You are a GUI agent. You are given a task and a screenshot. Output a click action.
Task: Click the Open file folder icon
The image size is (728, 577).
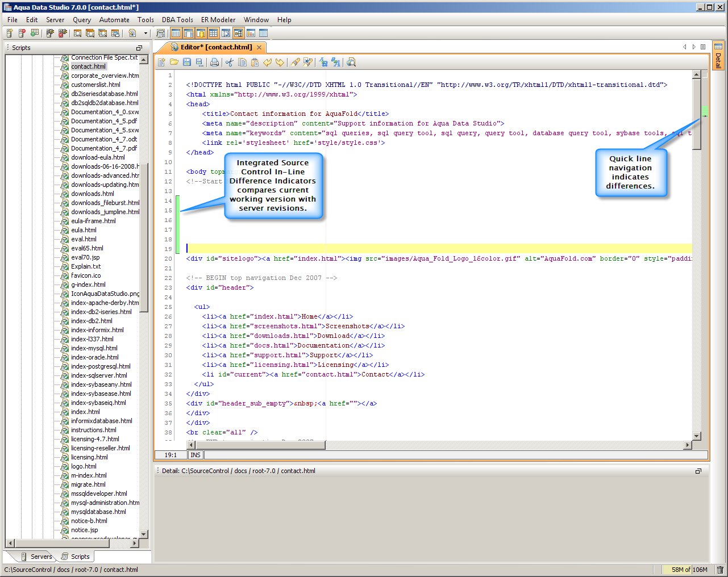click(174, 62)
